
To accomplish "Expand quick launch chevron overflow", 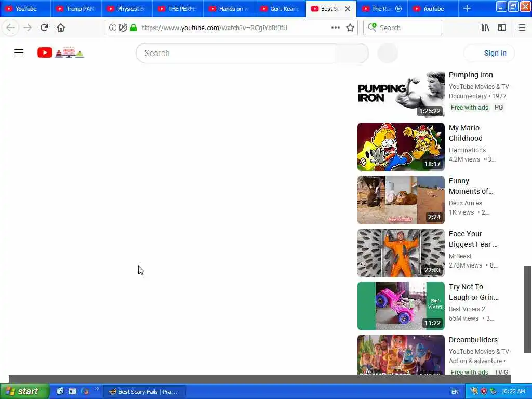I will [x=97, y=389].
